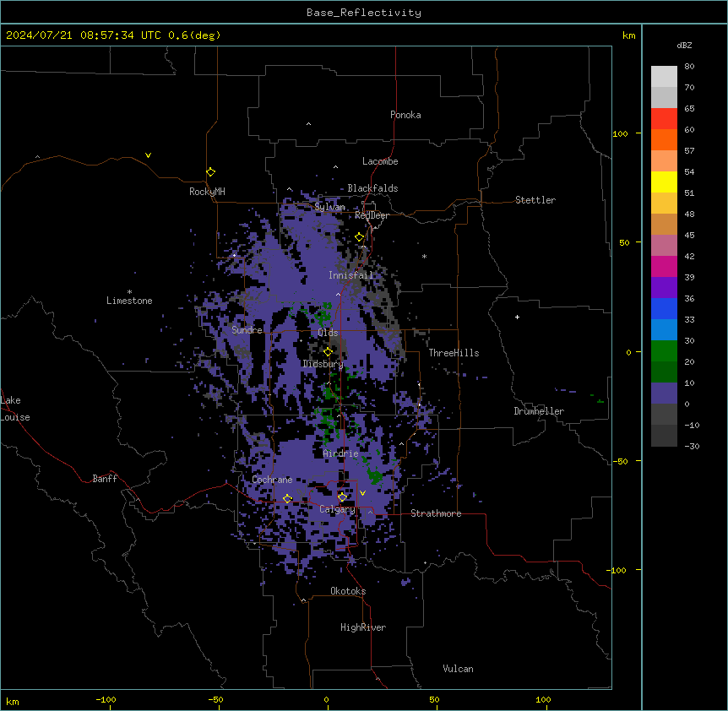Select the white caret marker west of Ponoka
Image resolution: width=728 pixels, height=711 pixels.
pyautogui.click(x=309, y=124)
